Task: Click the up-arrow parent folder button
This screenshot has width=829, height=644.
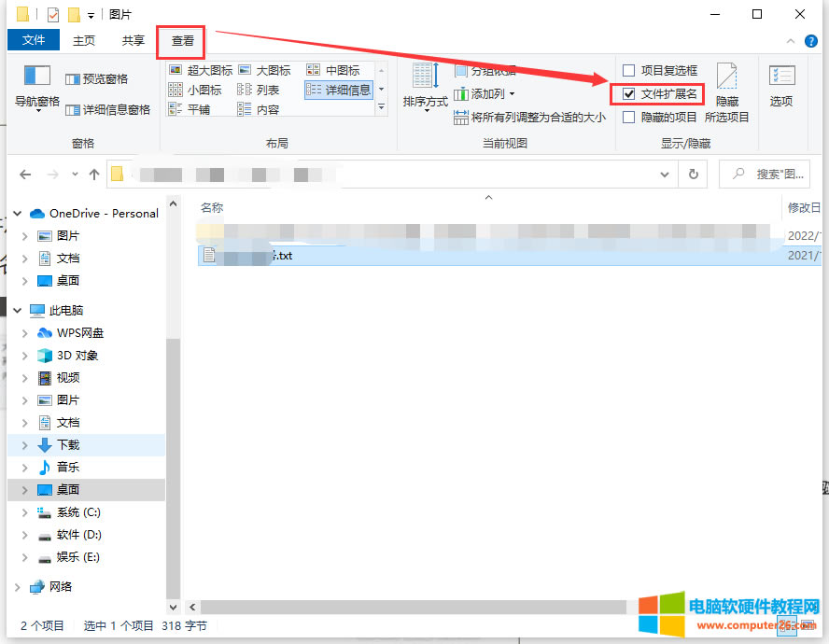Action: (x=93, y=175)
